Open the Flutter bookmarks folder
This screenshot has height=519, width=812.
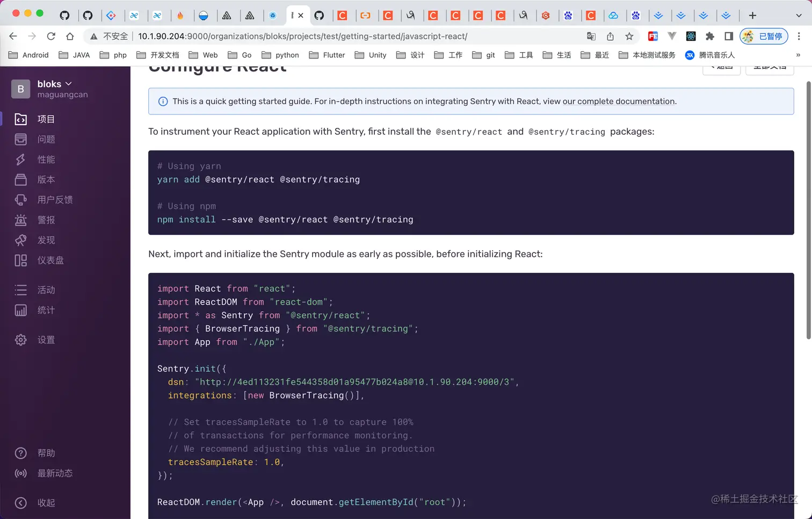[327, 55]
